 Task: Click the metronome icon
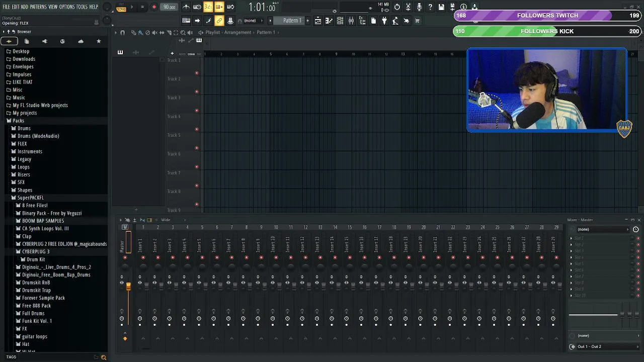point(186,7)
